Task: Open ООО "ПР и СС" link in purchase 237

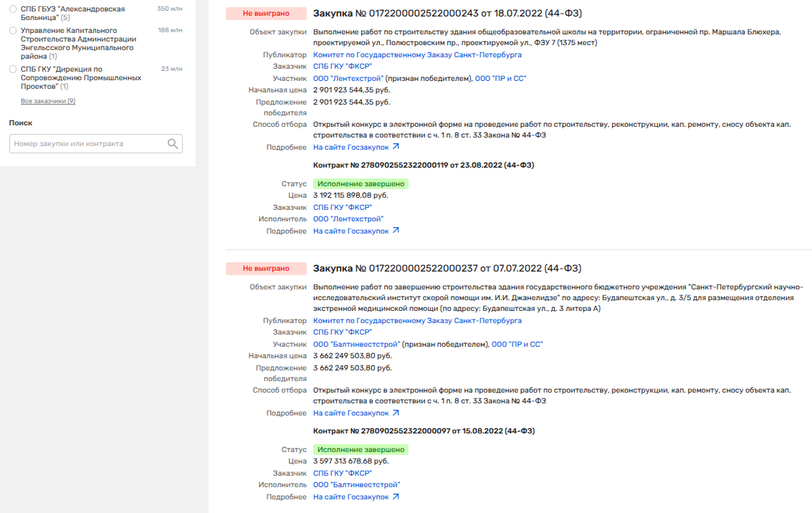Action: pyautogui.click(x=517, y=344)
